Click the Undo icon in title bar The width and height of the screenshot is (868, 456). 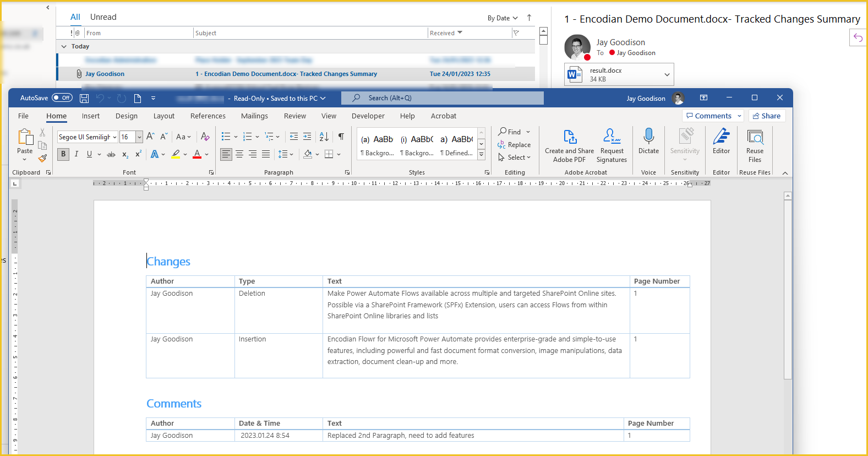(100, 98)
